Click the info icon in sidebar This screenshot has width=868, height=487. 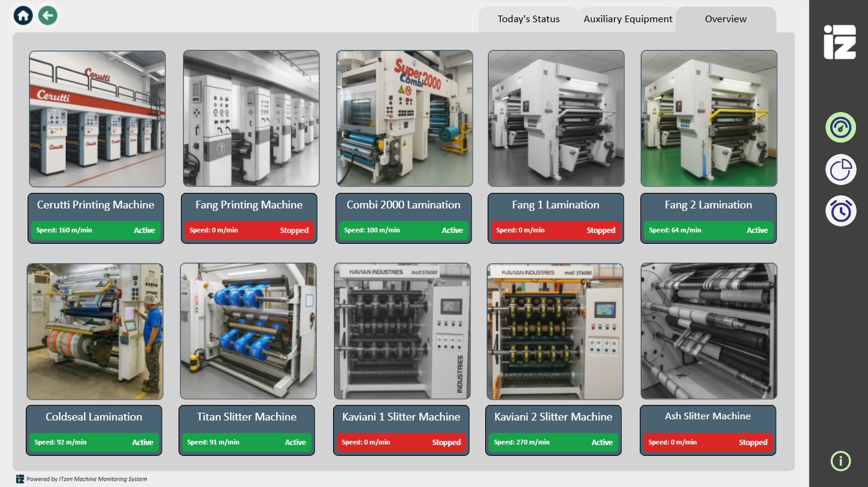click(x=840, y=461)
